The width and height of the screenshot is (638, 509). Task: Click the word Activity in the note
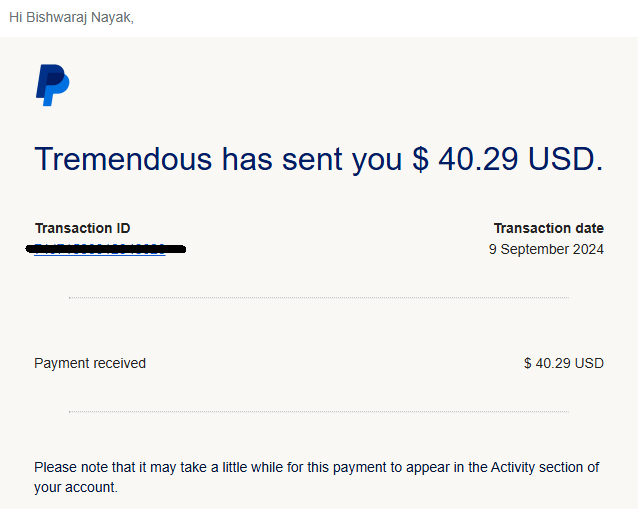(513, 467)
